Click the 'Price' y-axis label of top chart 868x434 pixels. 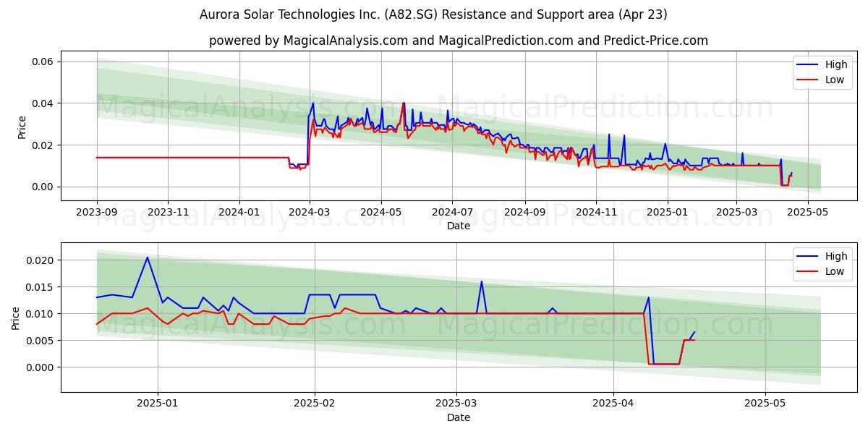pos(22,126)
